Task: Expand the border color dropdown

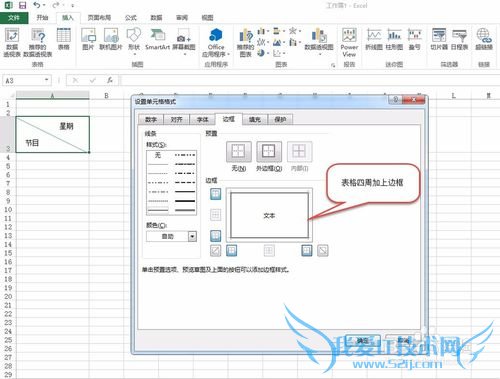Action: tap(192, 236)
